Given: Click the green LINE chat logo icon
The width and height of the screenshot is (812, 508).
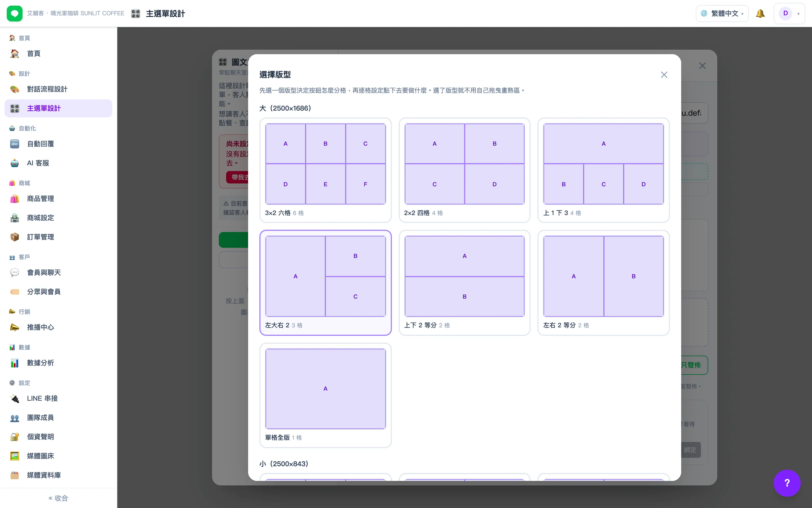Looking at the screenshot, I should (x=14, y=14).
